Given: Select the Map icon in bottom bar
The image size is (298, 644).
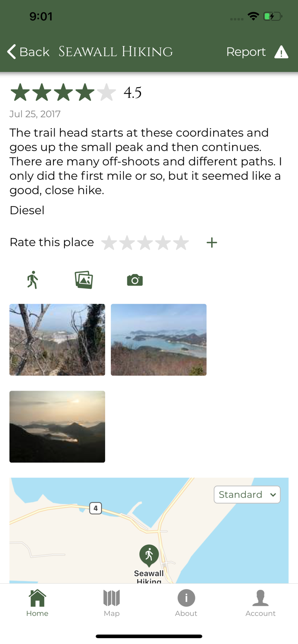Looking at the screenshot, I should pos(111,597).
